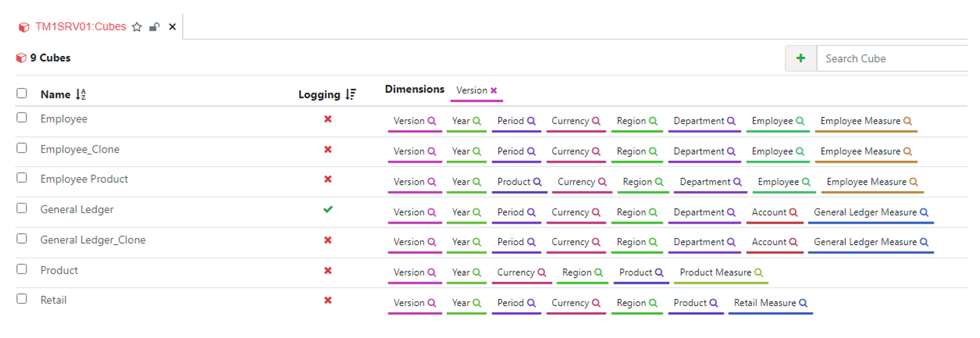
Task: Open the Product cube name
Action: click(x=59, y=270)
